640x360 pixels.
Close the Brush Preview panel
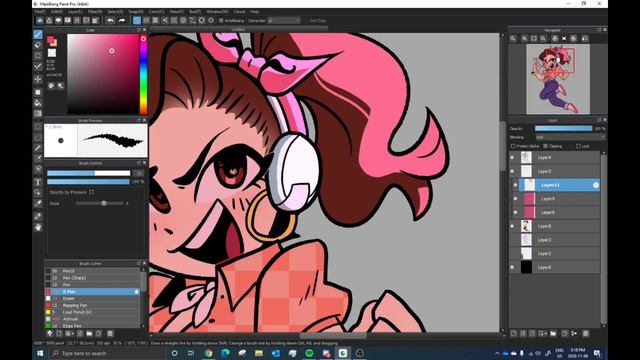coord(144,120)
